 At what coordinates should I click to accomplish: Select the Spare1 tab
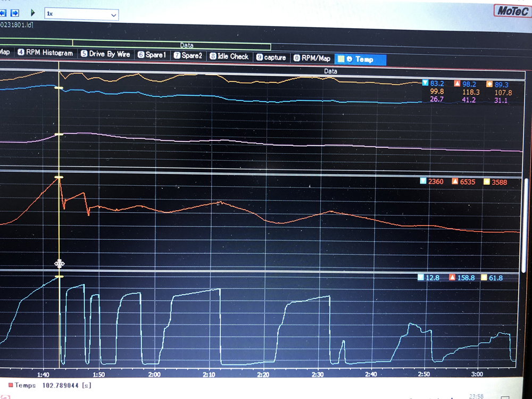click(152, 55)
